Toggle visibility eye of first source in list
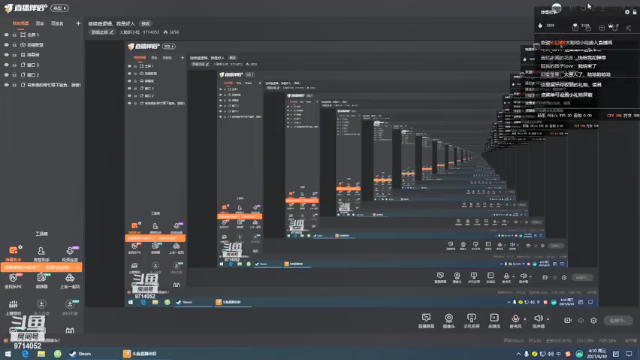 pos(6,35)
